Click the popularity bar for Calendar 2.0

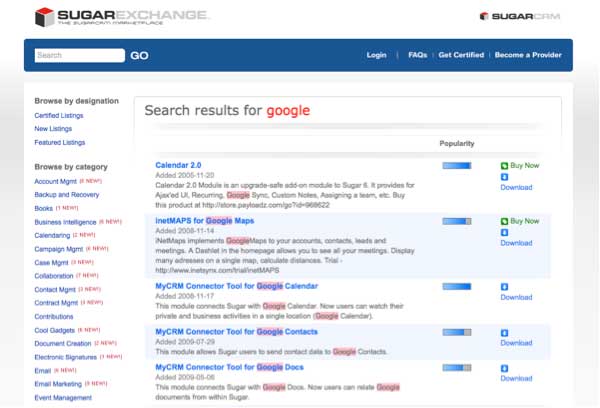click(457, 166)
